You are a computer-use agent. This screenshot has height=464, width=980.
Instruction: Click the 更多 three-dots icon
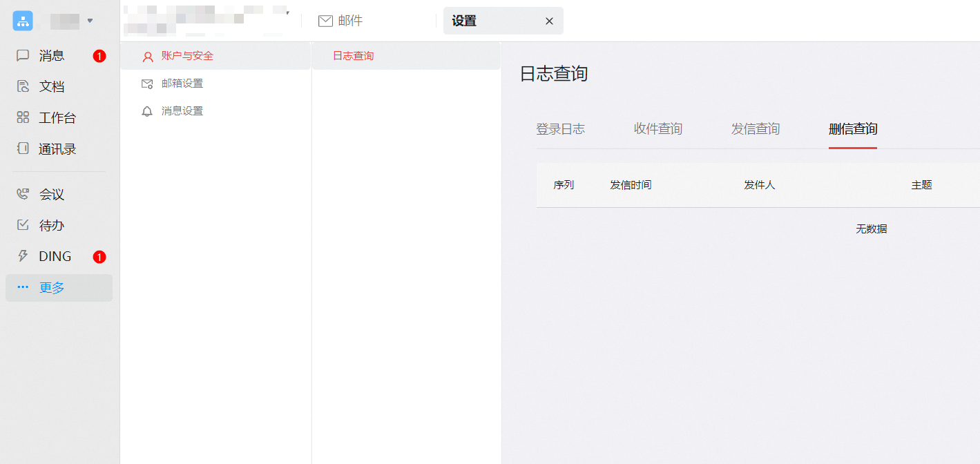point(23,288)
